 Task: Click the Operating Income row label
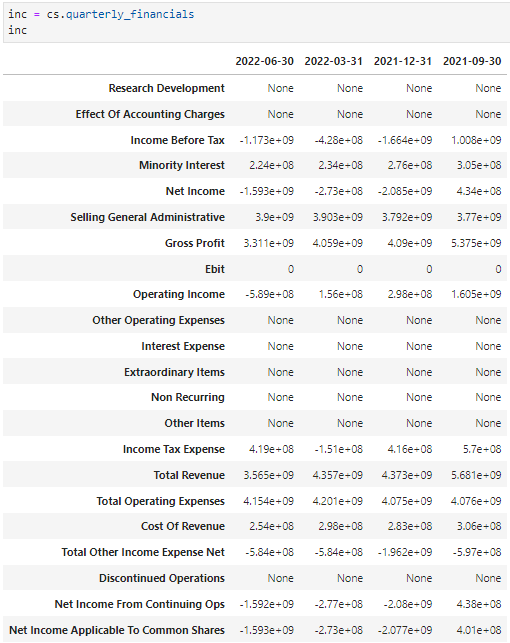click(x=179, y=294)
